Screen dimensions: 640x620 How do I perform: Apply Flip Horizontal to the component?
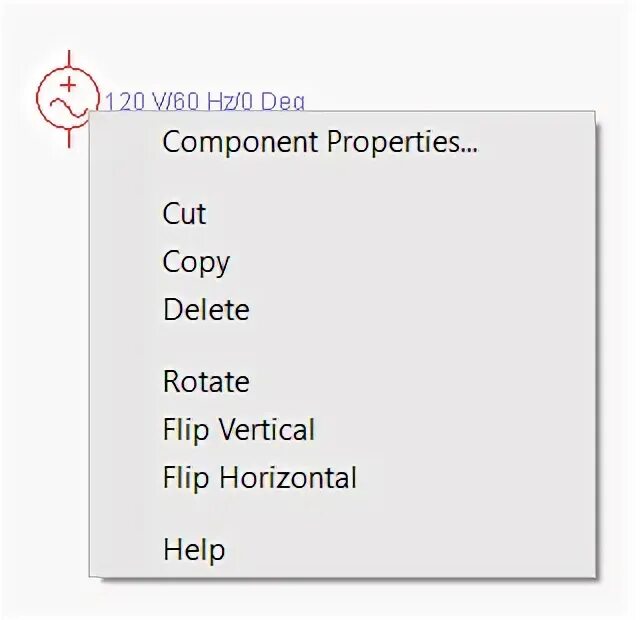[260, 478]
